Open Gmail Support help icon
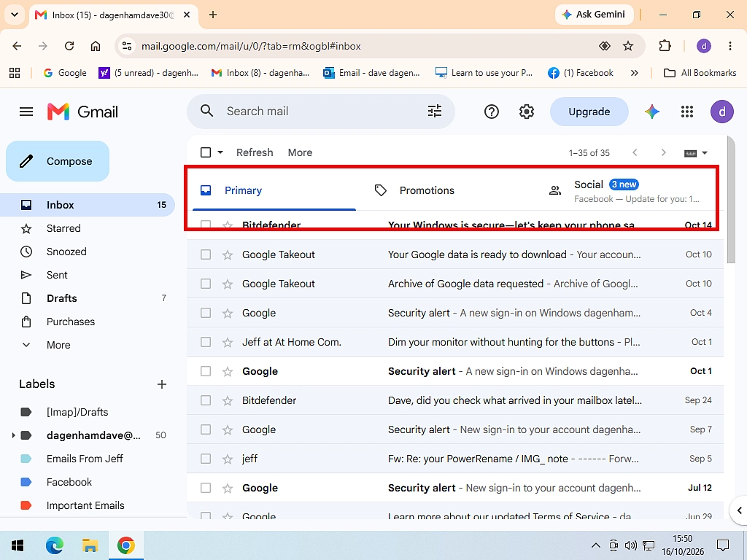 pos(491,112)
